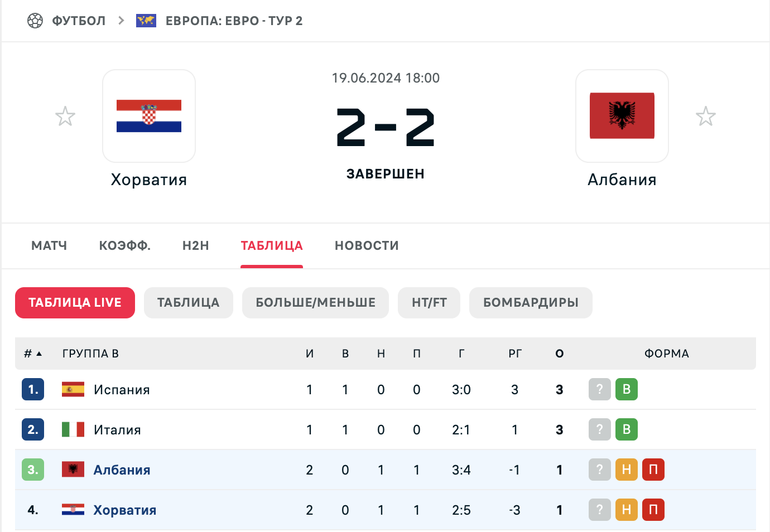
Task: Open ЕВРОПА: ЕВРО - ТУР 2 breadcrumb link
Action: [234, 21]
